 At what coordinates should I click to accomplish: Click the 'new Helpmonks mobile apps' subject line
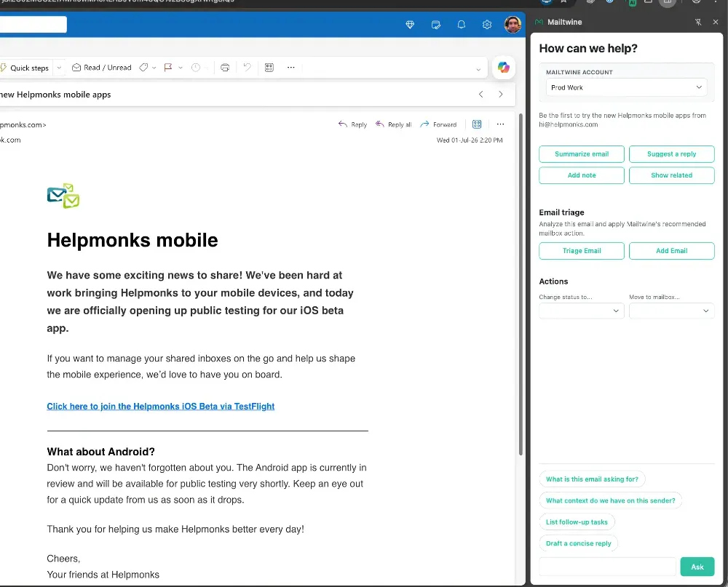click(55, 95)
